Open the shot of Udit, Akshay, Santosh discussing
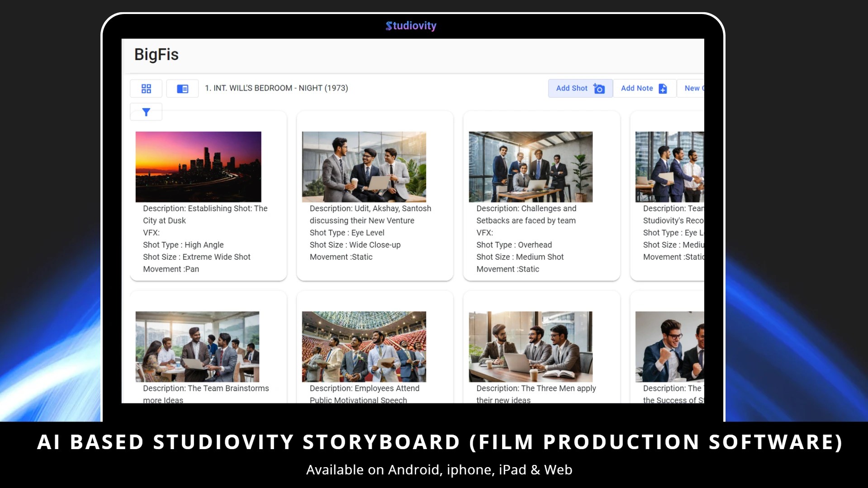The height and width of the screenshot is (488, 868). coord(364,166)
